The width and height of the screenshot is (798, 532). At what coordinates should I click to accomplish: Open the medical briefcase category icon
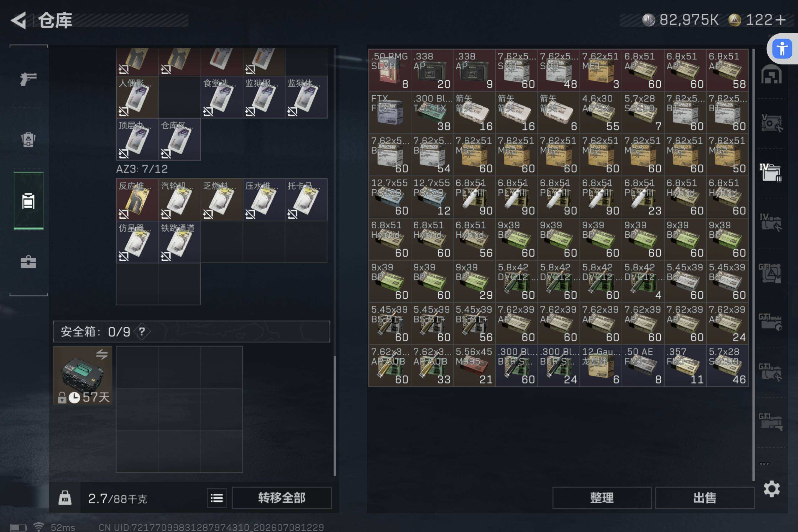click(x=28, y=262)
